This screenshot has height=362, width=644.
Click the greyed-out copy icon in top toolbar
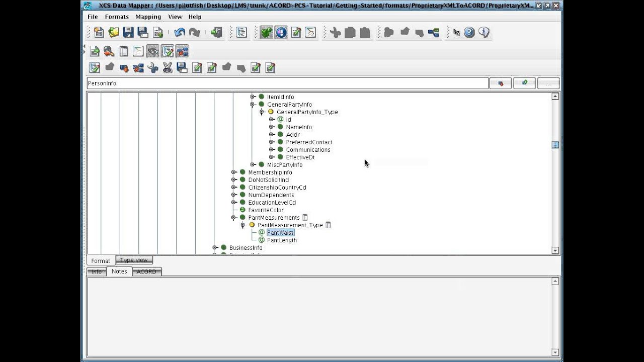pyautogui.click(x=350, y=33)
